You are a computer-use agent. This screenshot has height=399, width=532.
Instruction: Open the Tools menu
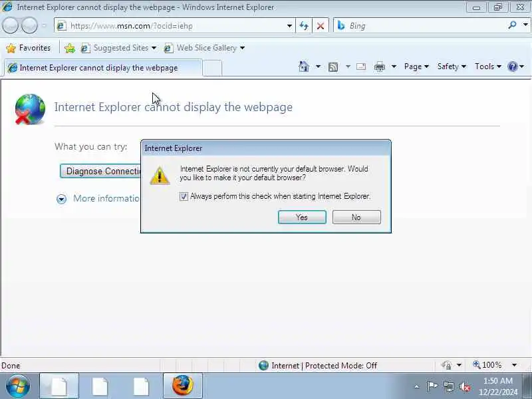coord(487,66)
